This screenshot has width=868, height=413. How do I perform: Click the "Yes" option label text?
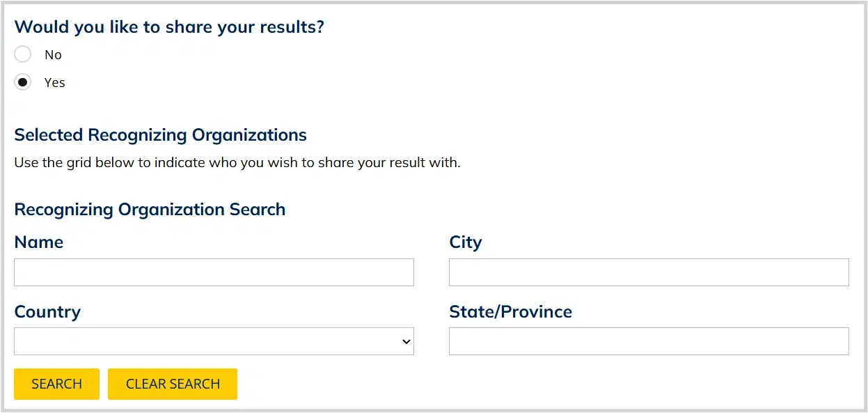pyautogui.click(x=54, y=82)
